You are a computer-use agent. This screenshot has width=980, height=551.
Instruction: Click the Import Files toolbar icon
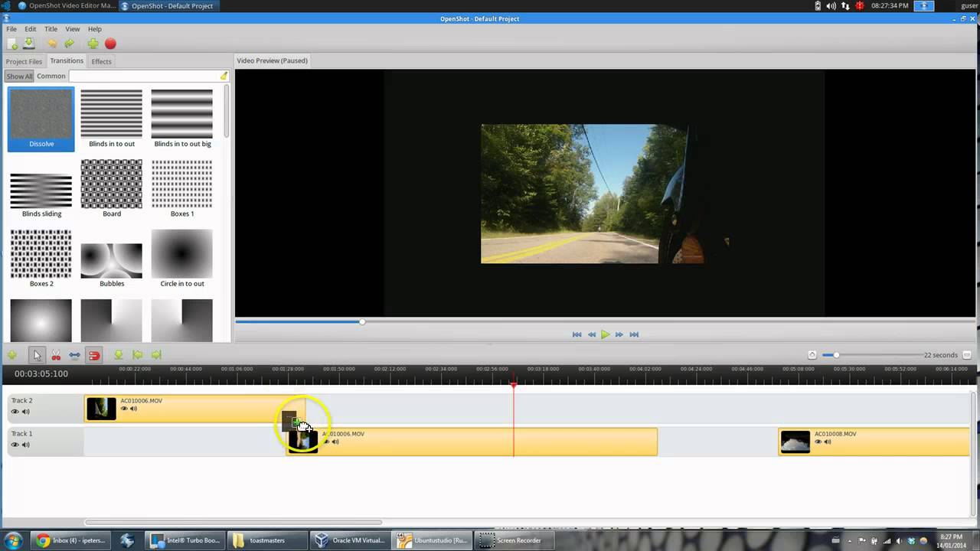(x=12, y=44)
